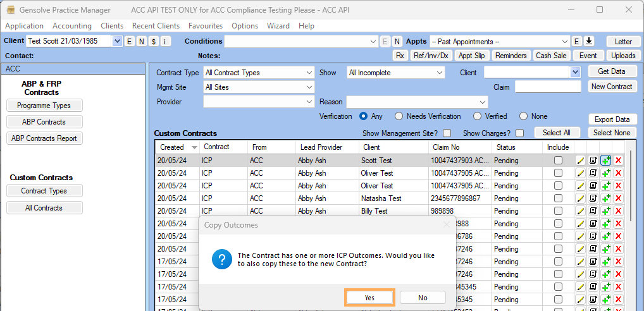Click the Contract Types button
644x311 pixels.
tap(44, 191)
